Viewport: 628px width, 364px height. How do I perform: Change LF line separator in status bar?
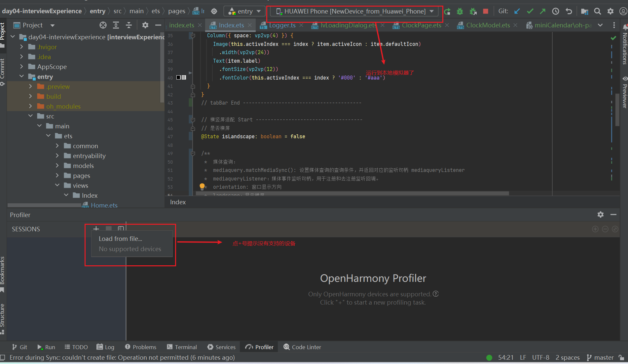point(523,357)
